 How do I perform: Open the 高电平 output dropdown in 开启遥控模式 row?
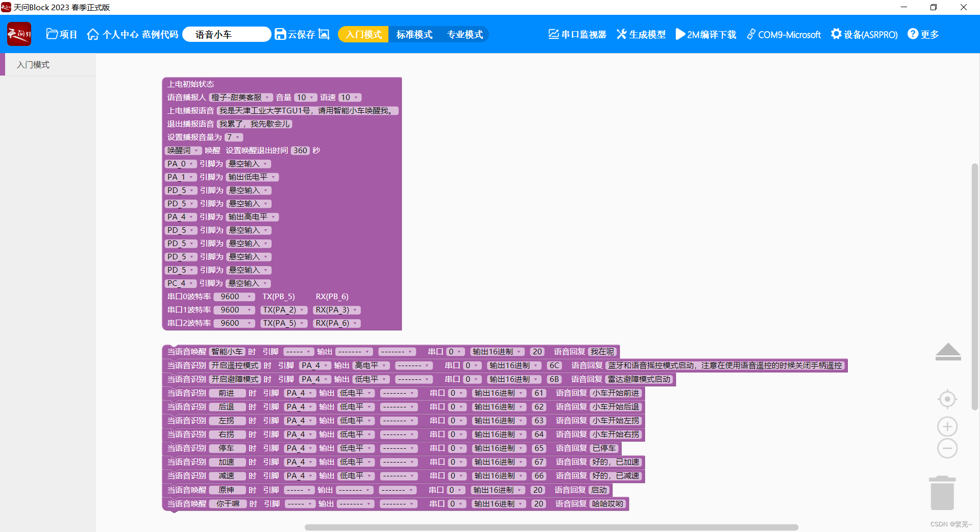click(371, 366)
